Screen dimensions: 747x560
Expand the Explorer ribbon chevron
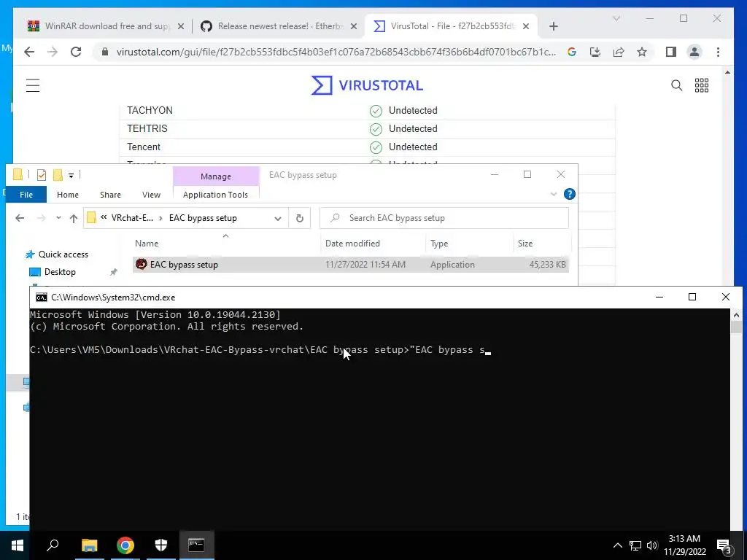554,194
